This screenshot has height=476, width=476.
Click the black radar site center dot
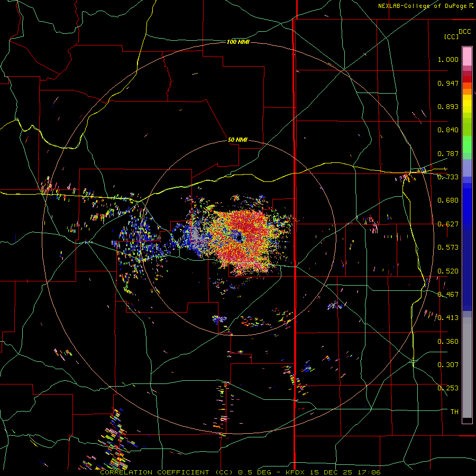click(240, 238)
